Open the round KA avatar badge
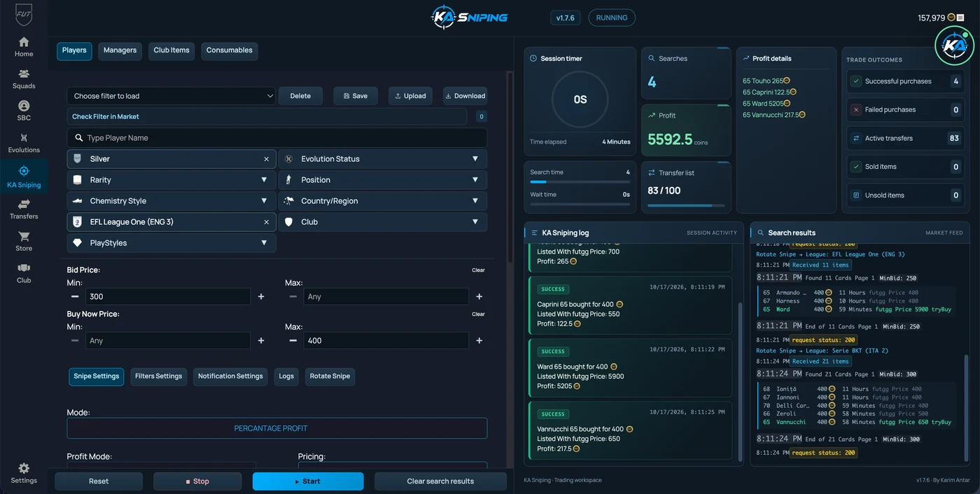This screenshot has width=980, height=494. [x=955, y=45]
